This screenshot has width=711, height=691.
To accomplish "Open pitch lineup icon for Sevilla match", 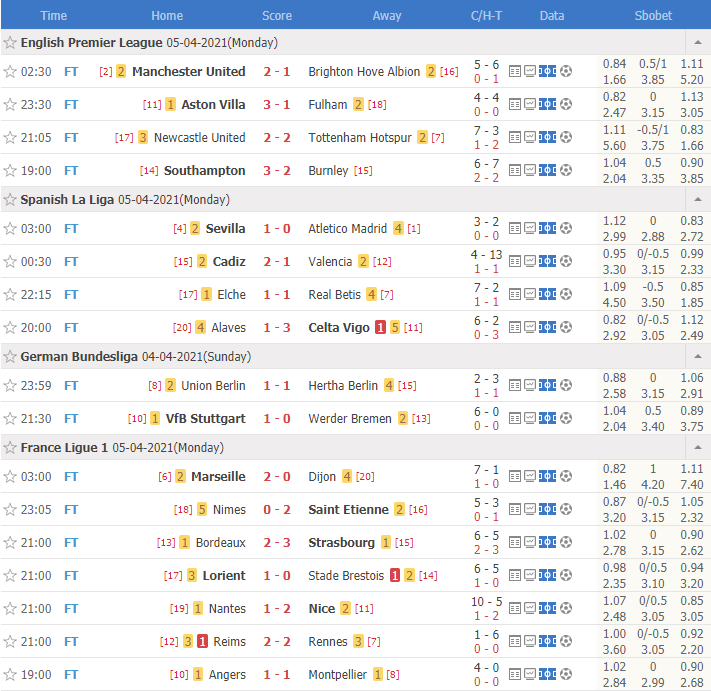I will [547, 228].
